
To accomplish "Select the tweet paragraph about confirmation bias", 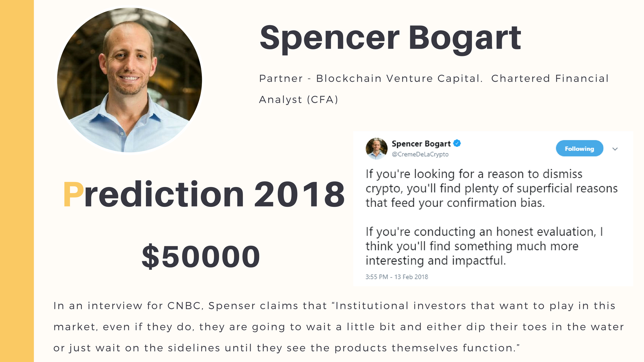I will (491, 188).
